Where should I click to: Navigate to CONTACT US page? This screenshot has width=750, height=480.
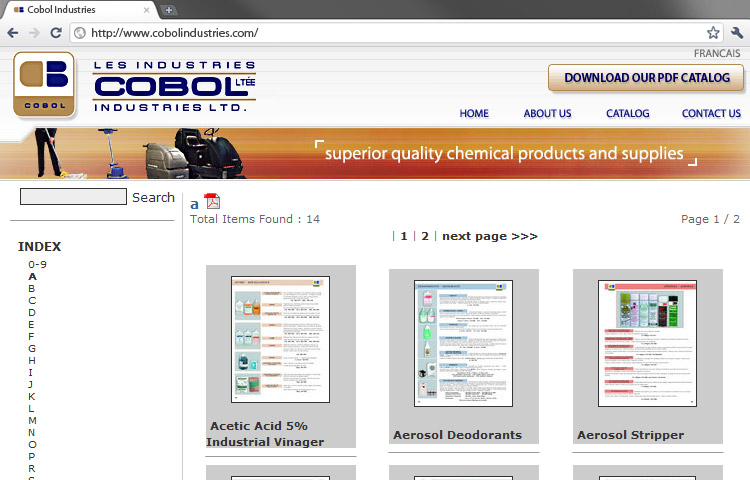[711, 114]
